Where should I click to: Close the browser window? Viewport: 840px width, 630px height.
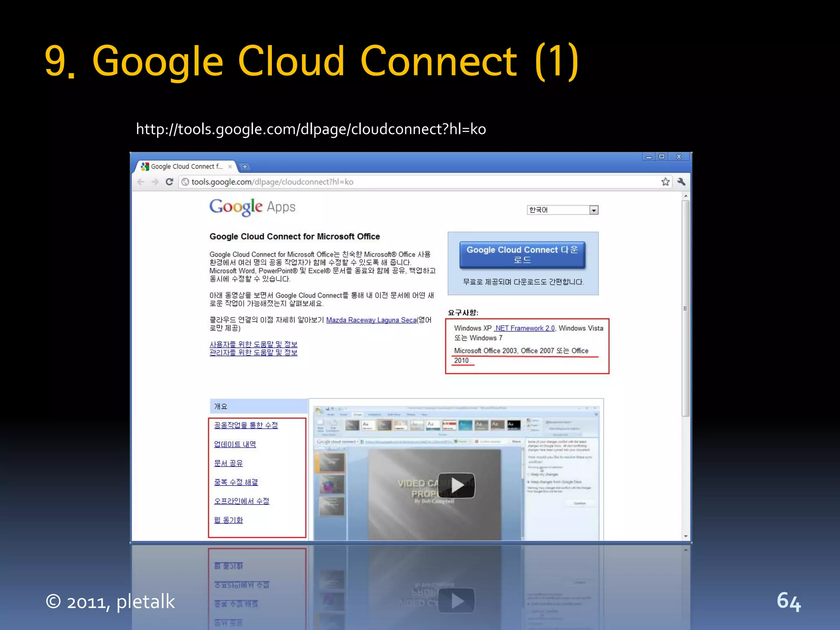click(679, 157)
